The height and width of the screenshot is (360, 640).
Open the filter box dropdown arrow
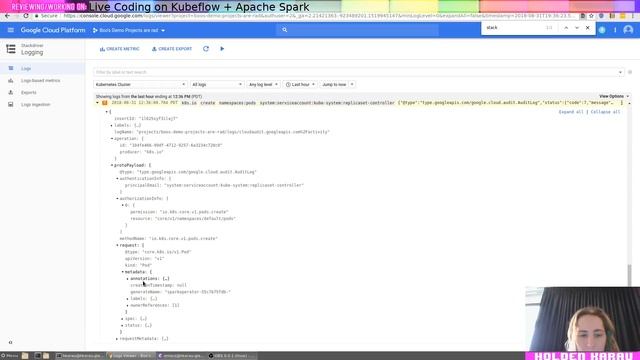coord(620,72)
